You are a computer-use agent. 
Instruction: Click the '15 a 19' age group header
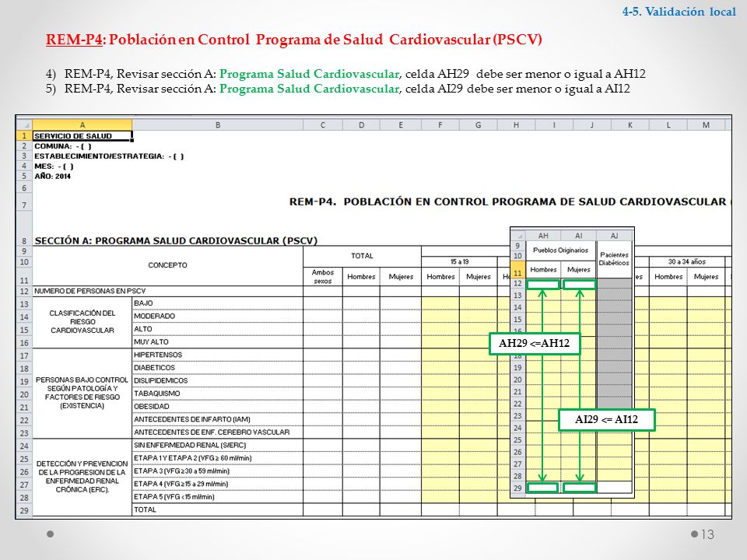(459, 261)
